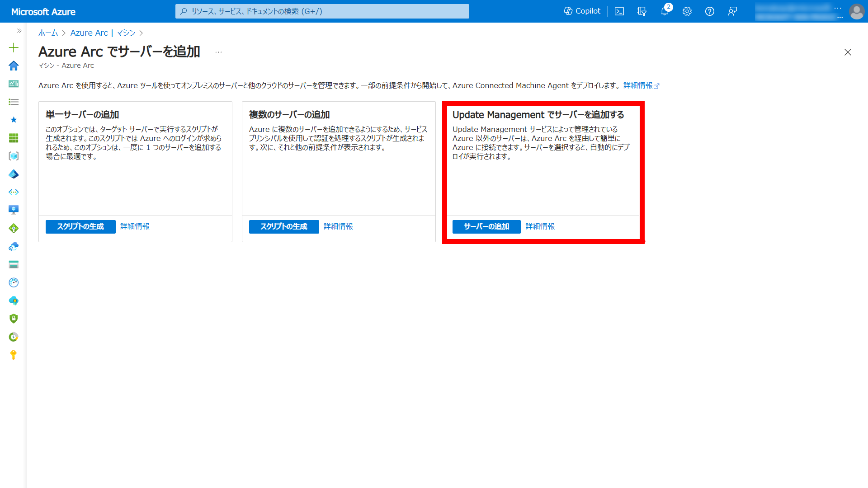
Task: Launch Cloud Shell from the top bar
Action: pyautogui.click(x=619, y=11)
